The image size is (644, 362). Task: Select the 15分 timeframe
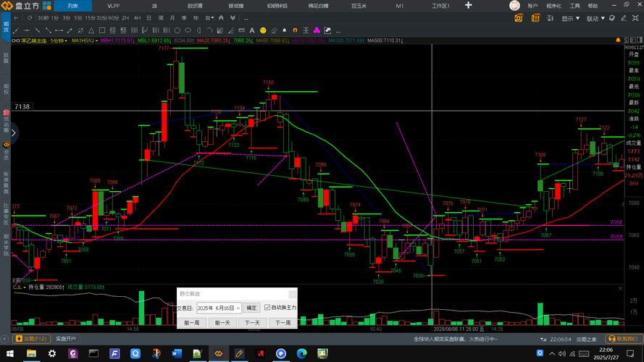tap(90, 18)
